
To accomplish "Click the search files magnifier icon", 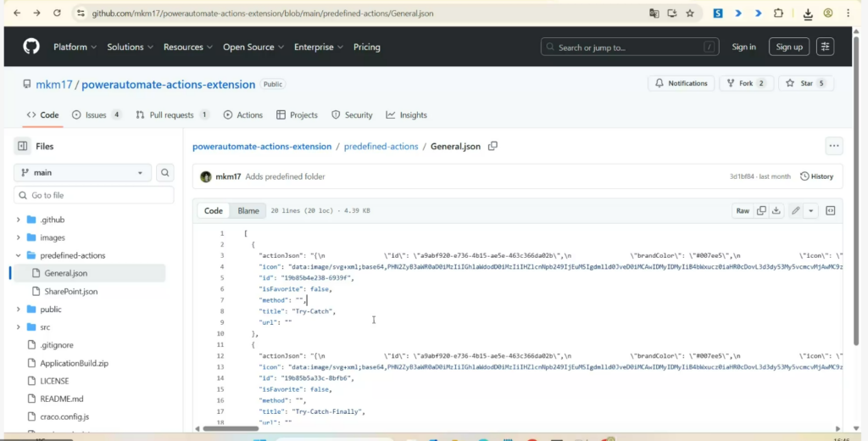I will (x=165, y=172).
